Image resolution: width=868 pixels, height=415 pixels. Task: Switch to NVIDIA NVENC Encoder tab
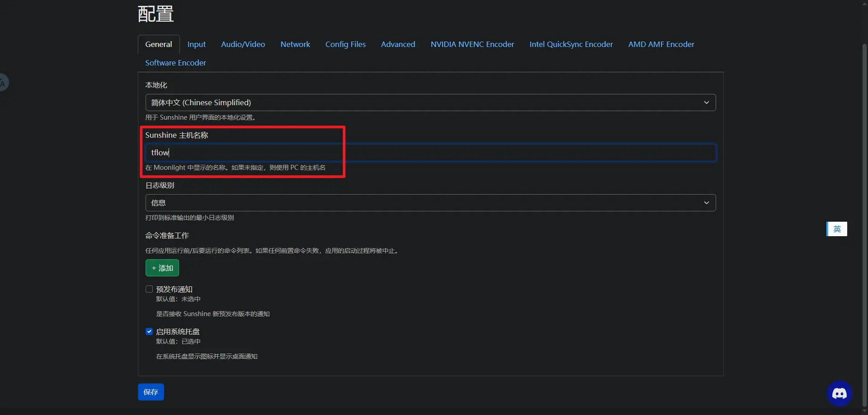tap(472, 44)
